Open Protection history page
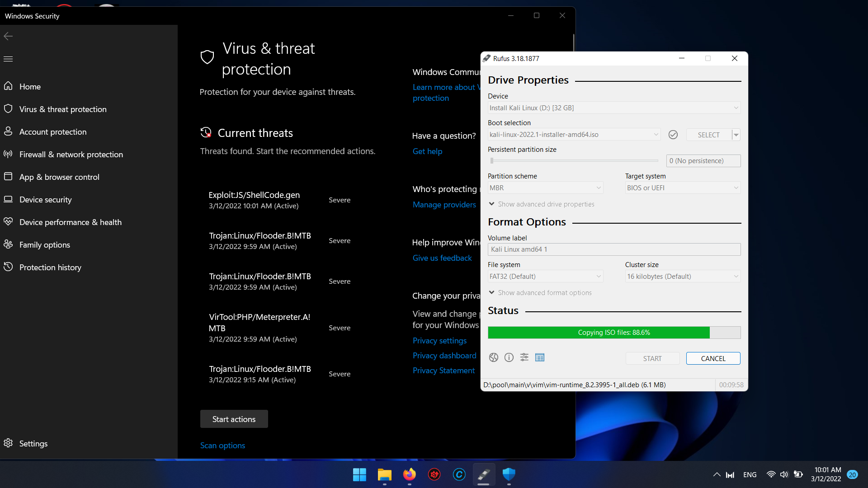The height and width of the screenshot is (488, 868). 50,267
